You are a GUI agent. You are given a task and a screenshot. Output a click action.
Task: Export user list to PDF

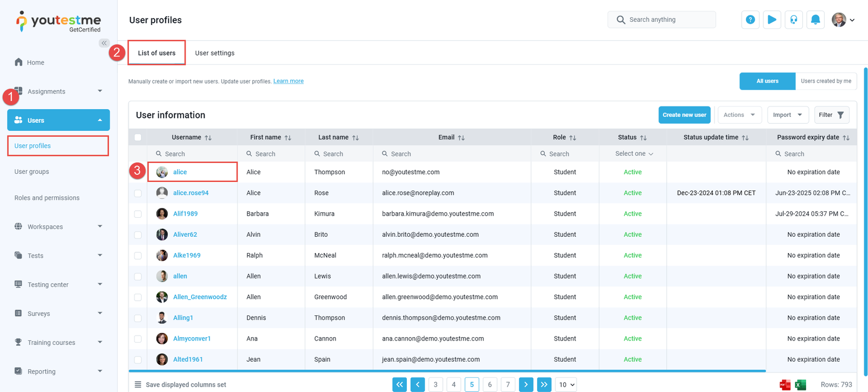pos(784,385)
